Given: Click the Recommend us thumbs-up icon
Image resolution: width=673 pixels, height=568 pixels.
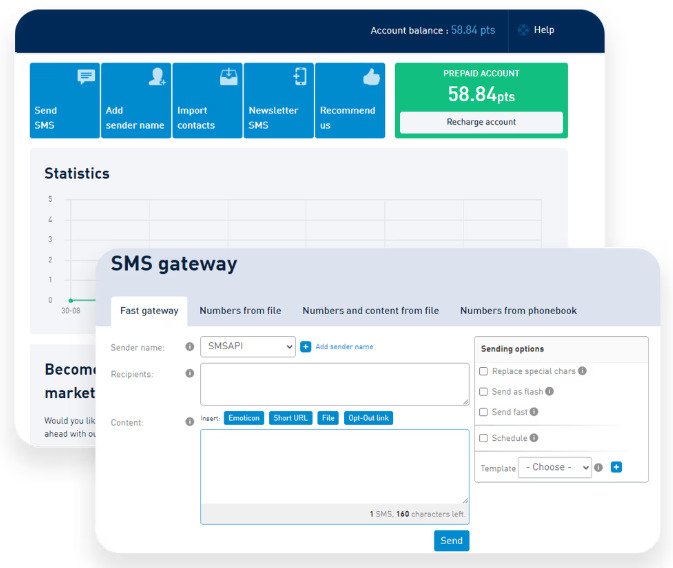Looking at the screenshot, I should [371, 77].
